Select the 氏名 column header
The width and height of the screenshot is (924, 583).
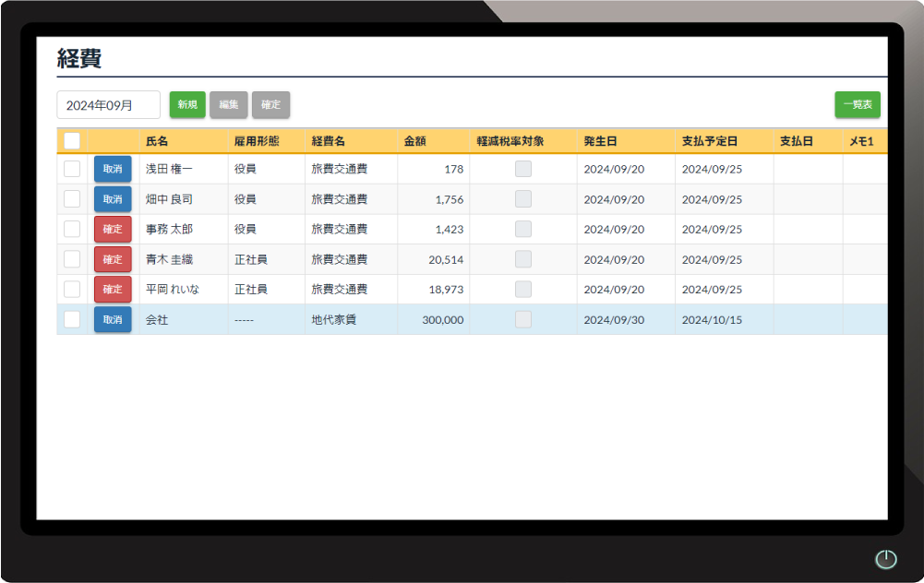tap(157, 142)
